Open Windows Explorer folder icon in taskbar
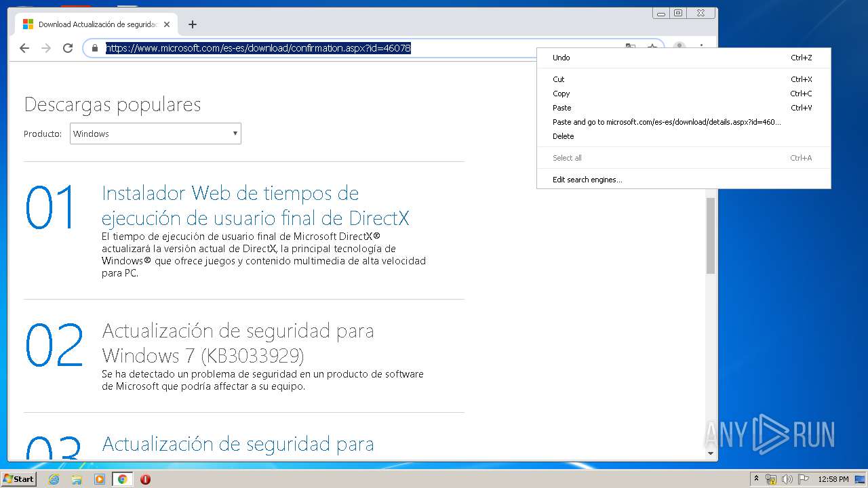 (77, 479)
